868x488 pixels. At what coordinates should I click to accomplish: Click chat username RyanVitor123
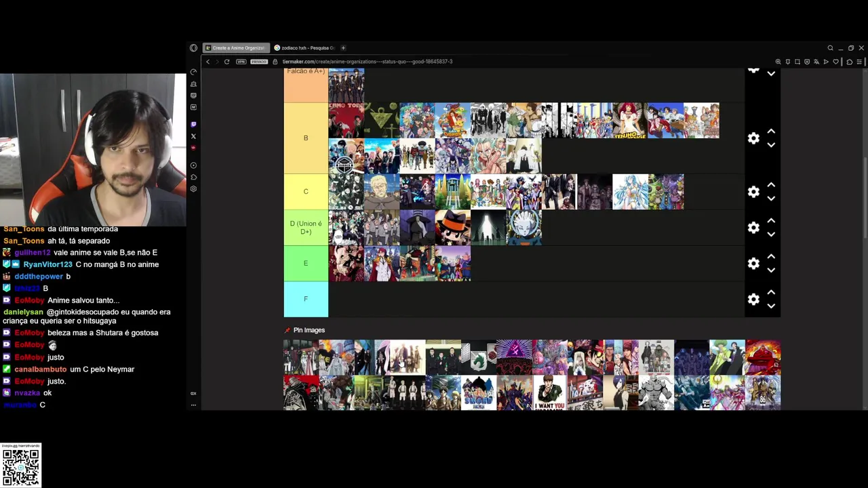(47, 264)
